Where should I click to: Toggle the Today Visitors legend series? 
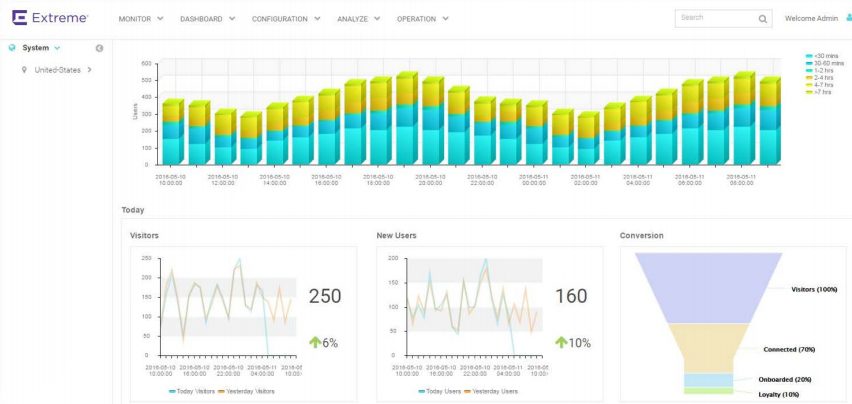click(194, 390)
